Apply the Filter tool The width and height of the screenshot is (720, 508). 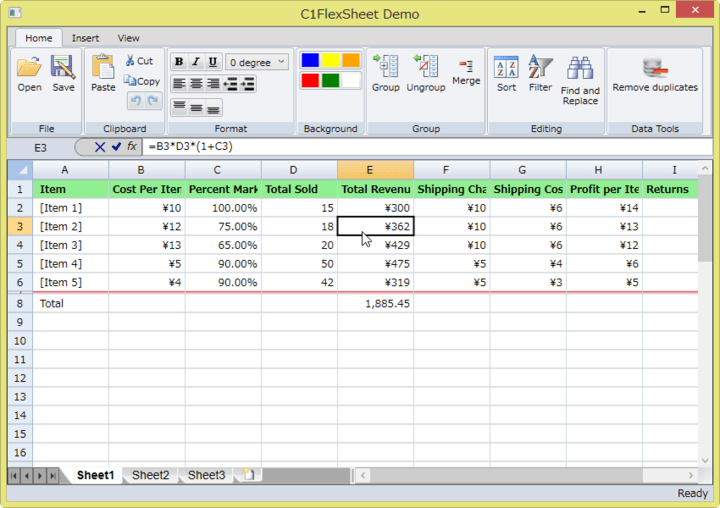(x=540, y=68)
